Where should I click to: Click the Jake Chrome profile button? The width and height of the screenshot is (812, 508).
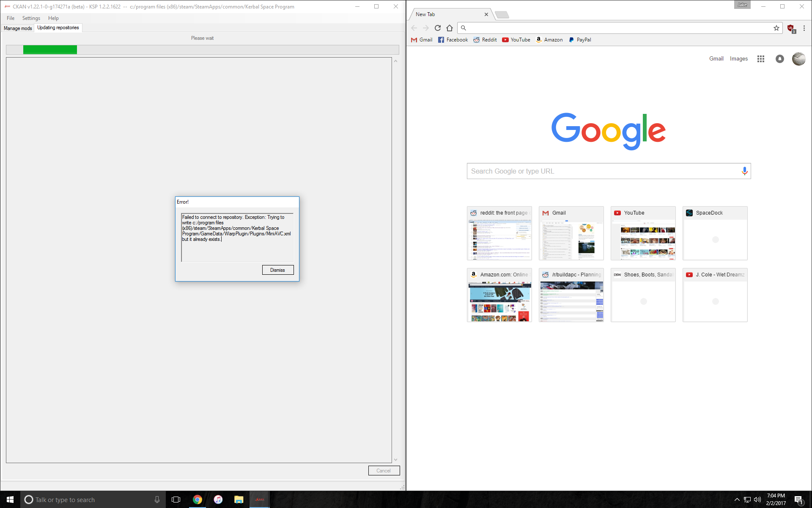742,5
